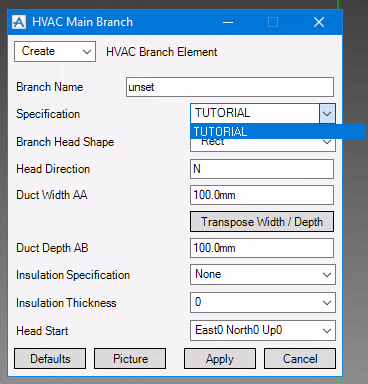Image resolution: width=368 pixels, height=384 pixels.
Task: Click the Picture button
Action: tap(130, 359)
